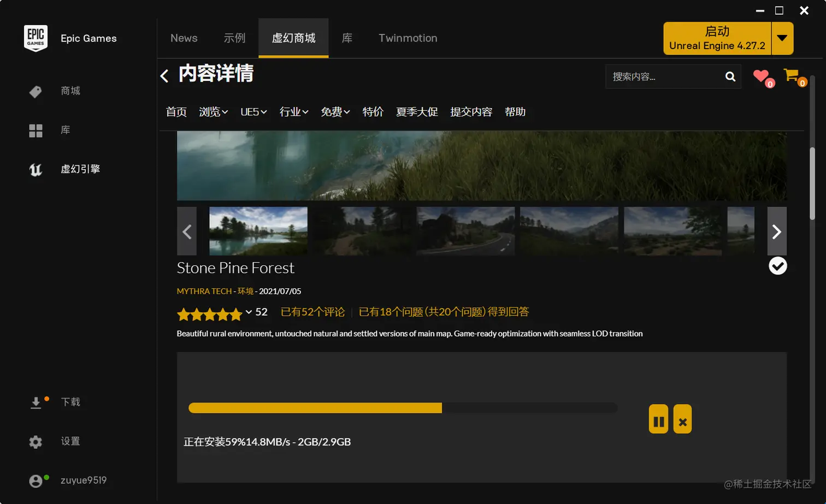Expand the 浏览 browse dropdown
This screenshot has height=504, width=826.
tap(214, 112)
